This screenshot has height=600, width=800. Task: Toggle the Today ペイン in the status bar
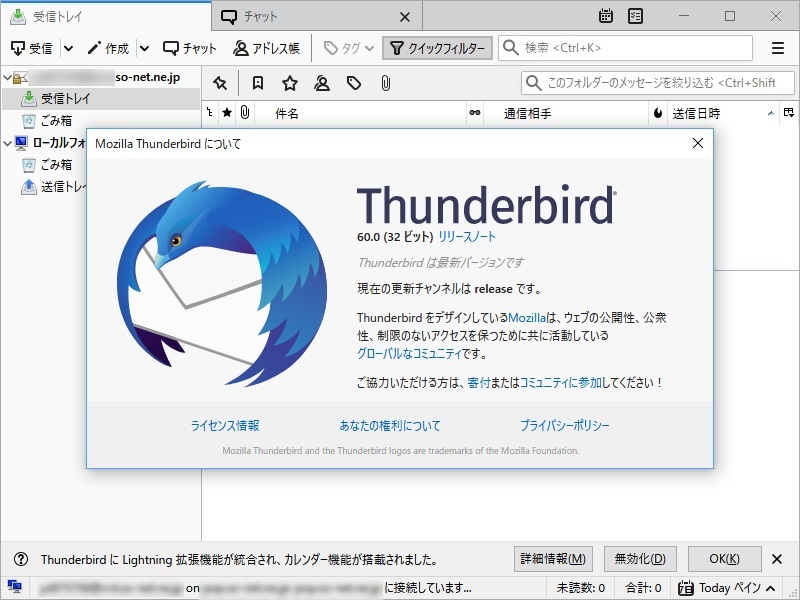click(x=727, y=588)
